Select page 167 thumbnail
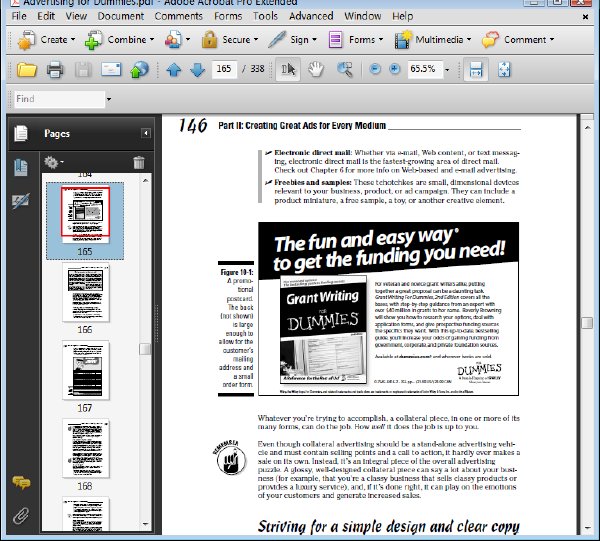Viewport: 600px width, 541px height. pos(85,371)
